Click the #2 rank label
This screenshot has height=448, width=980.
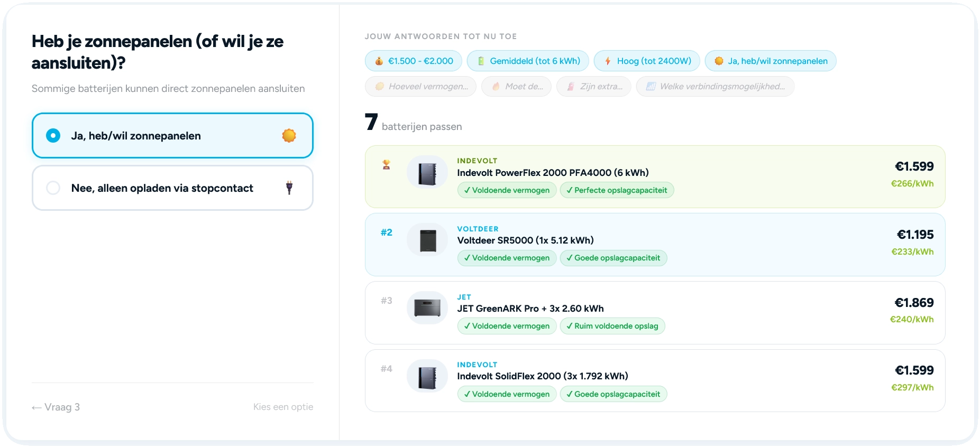pos(387,232)
